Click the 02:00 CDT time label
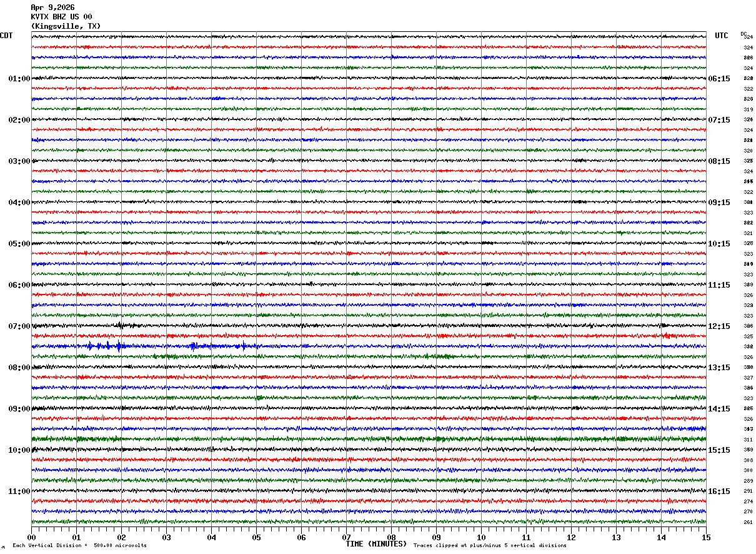Screen dimensions: 756x554 [19, 120]
